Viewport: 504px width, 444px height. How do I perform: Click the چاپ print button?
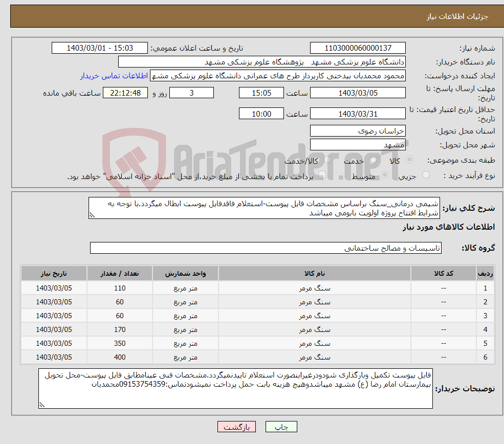coord(281,427)
